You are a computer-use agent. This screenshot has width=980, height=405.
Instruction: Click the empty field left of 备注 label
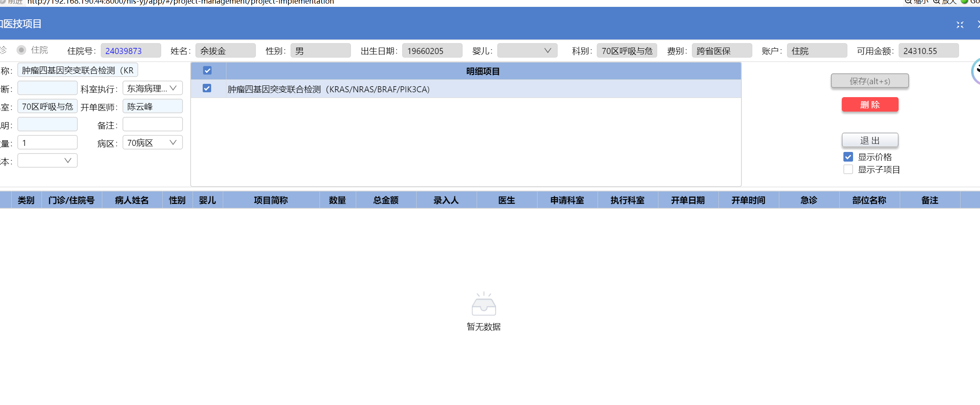coord(48,125)
